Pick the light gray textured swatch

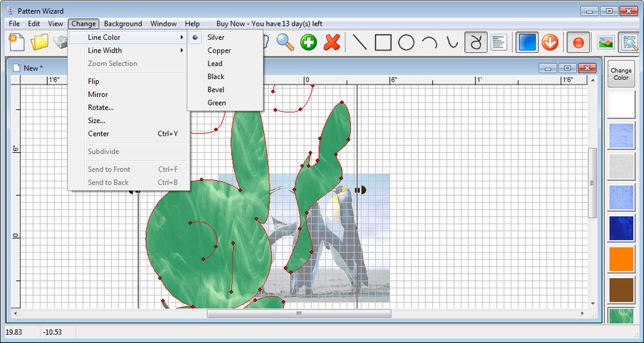pyautogui.click(x=621, y=167)
